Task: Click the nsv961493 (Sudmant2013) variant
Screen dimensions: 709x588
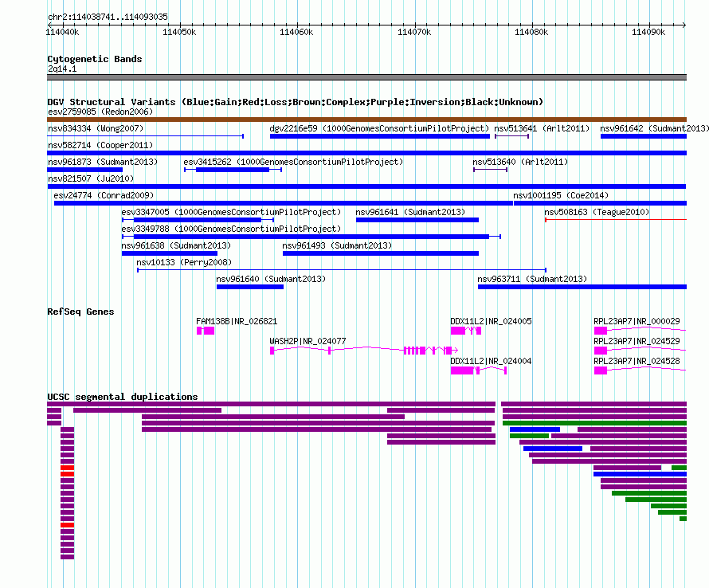Action: coord(381,253)
